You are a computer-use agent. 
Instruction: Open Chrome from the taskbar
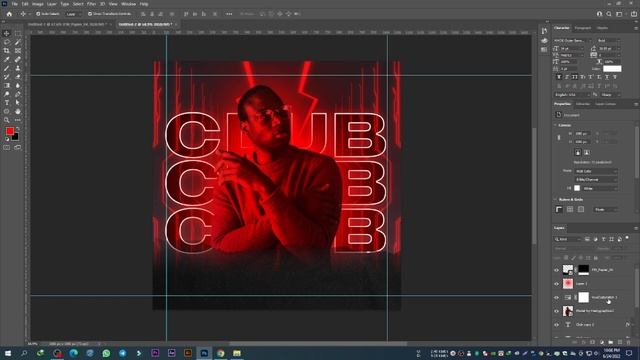coord(220,353)
